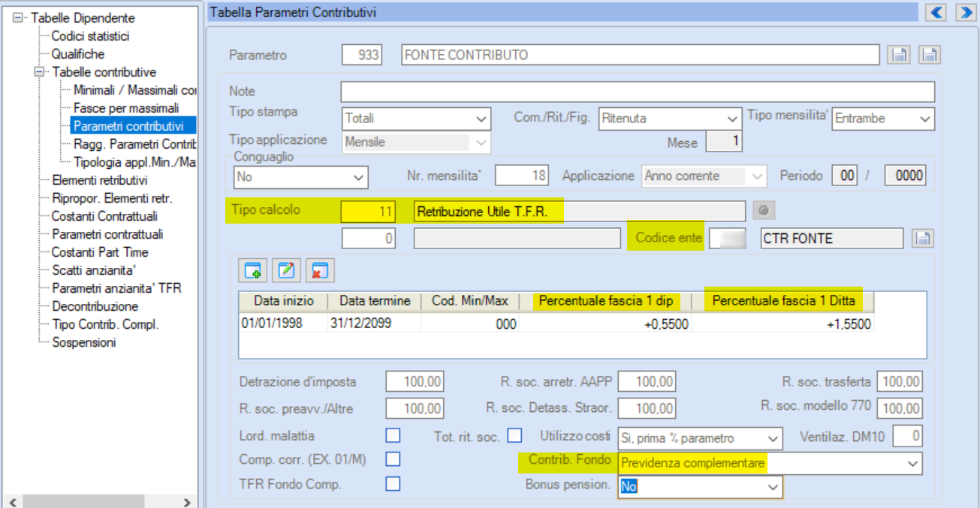Open Contrib. Fondo dropdown Previdenza complementare
The image size is (980, 508).
pos(770,463)
